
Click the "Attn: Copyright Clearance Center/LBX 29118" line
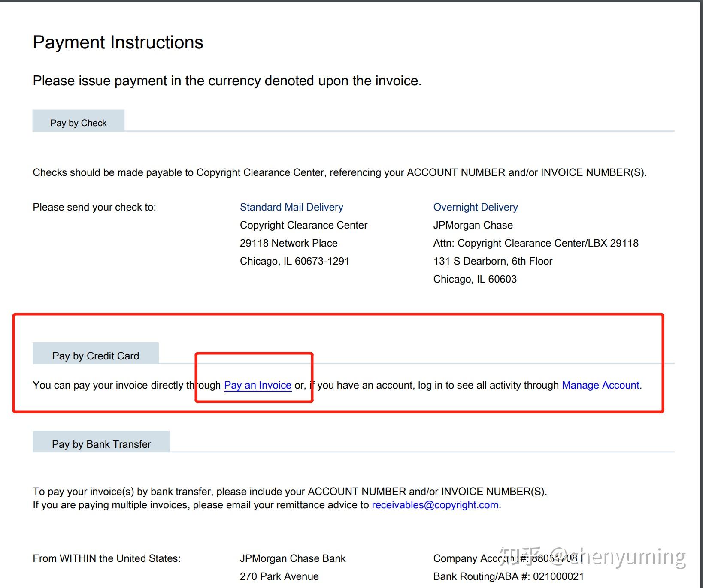tap(536, 243)
